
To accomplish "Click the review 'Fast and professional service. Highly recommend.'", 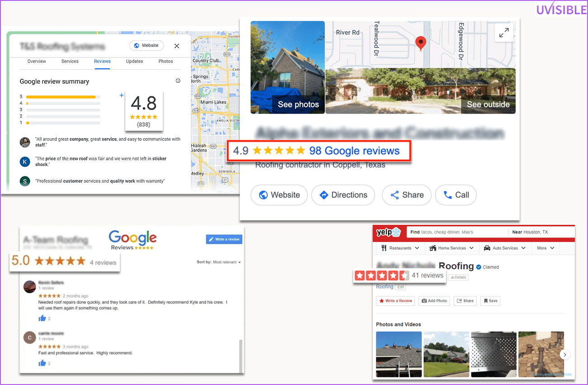I will [x=85, y=353].
